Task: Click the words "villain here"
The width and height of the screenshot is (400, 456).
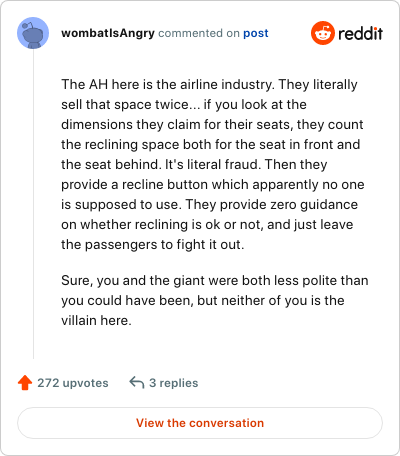Action: (94, 321)
